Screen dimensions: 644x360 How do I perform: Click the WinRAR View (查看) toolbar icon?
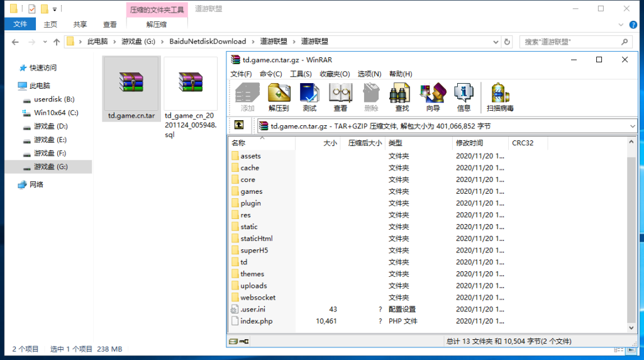coord(340,97)
